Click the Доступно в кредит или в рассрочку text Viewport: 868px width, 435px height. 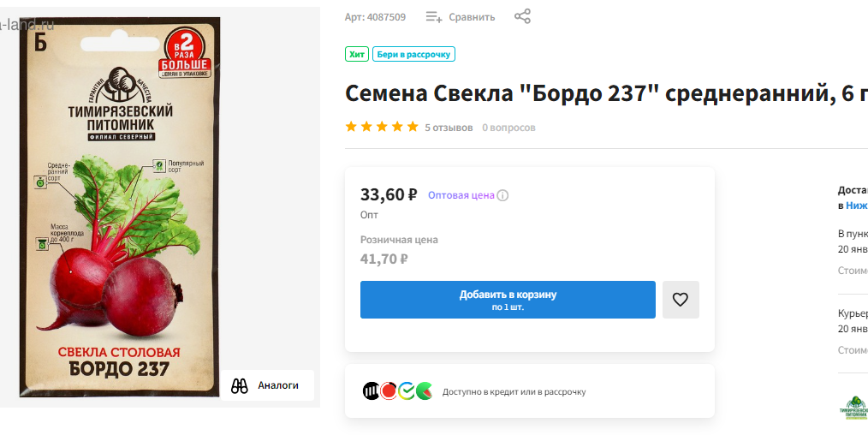click(514, 392)
